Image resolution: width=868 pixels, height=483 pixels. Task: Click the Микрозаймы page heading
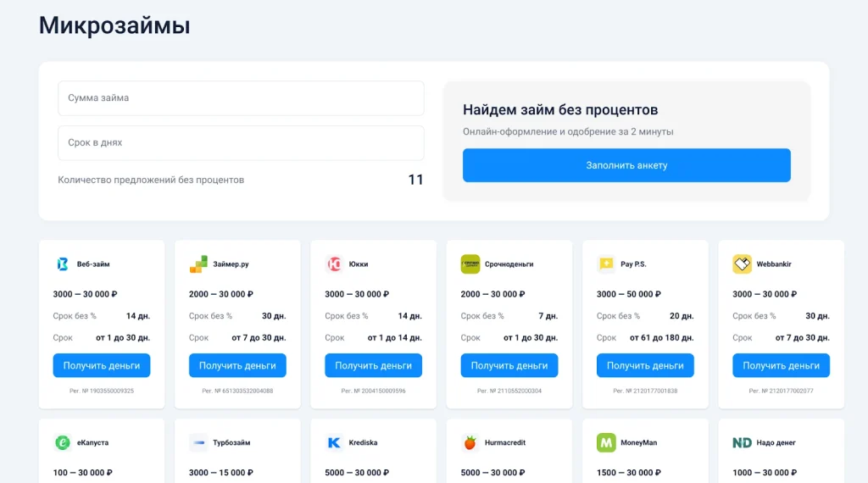[x=114, y=25]
